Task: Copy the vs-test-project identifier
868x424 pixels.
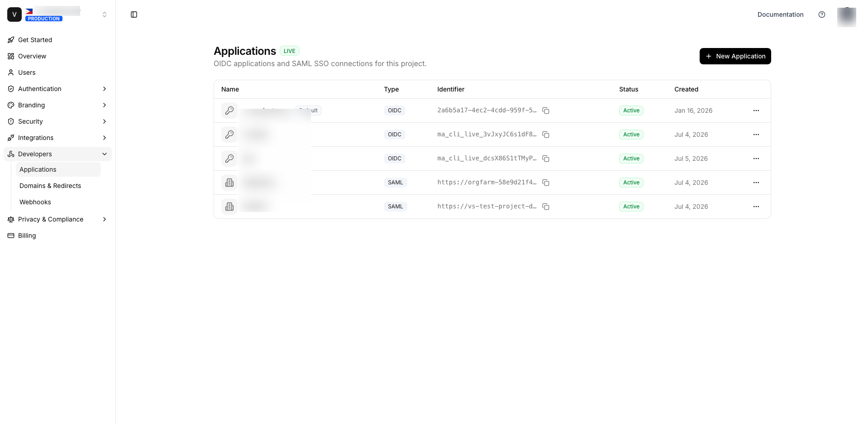Action: [546, 207]
